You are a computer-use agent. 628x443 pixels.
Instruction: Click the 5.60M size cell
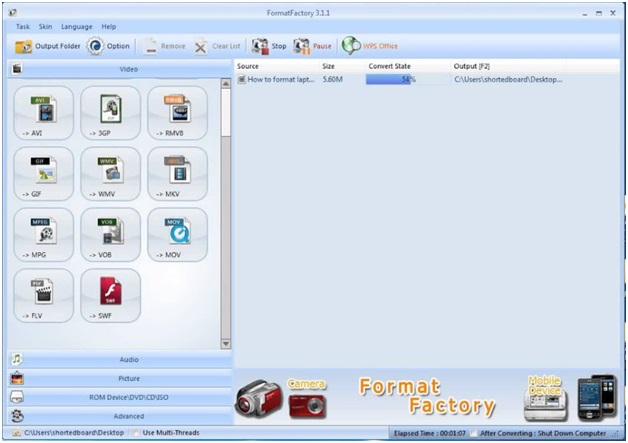pyautogui.click(x=333, y=79)
